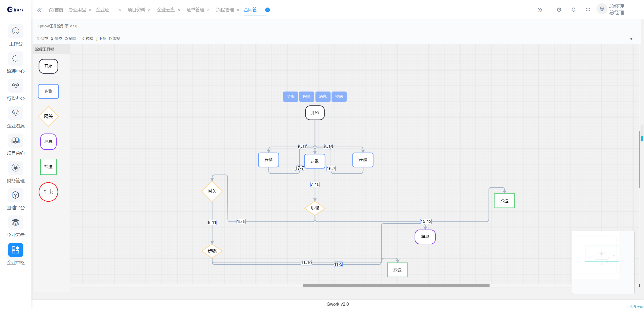644x309 pixels.
Task: Click the blue 抄送 quick-add button
Action: pos(339,97)
